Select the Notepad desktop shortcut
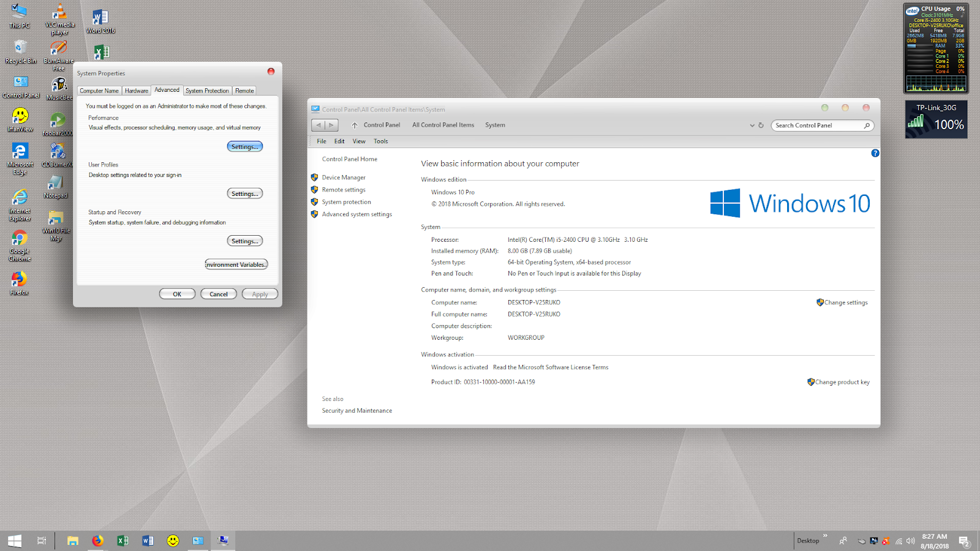 (56, 187)
